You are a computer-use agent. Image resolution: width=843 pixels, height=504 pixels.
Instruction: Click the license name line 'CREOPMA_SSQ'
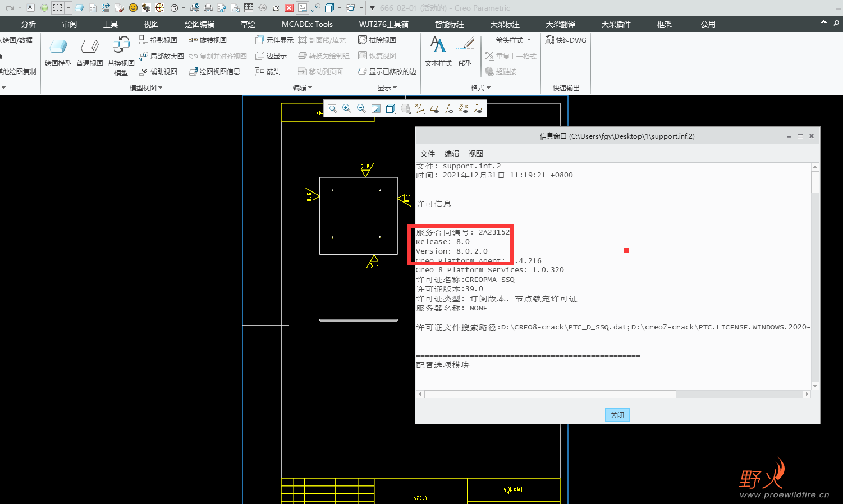click(465, 280)
